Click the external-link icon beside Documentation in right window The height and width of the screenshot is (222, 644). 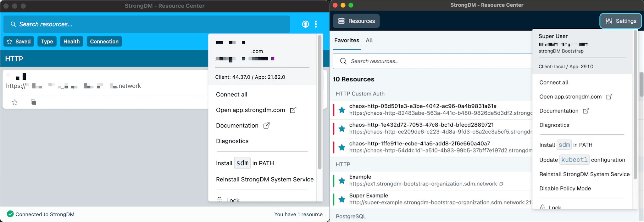click(586, 111)
